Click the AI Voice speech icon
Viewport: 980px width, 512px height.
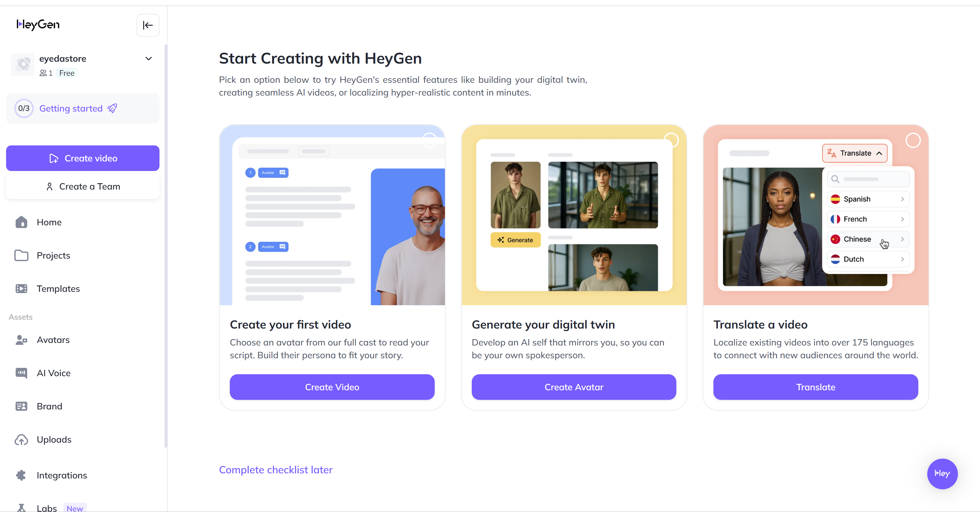point(21,373)
